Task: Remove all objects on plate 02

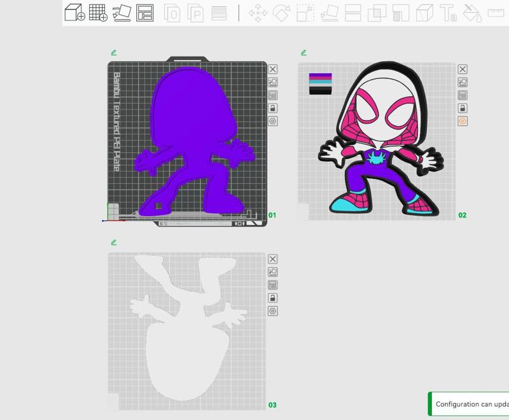Action: 463,69
